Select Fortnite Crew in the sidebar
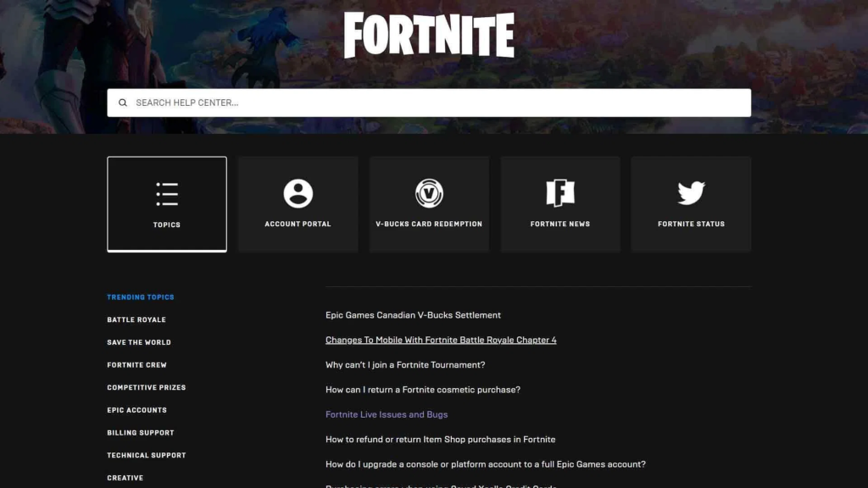868x488 pixels. click(136, 365)
